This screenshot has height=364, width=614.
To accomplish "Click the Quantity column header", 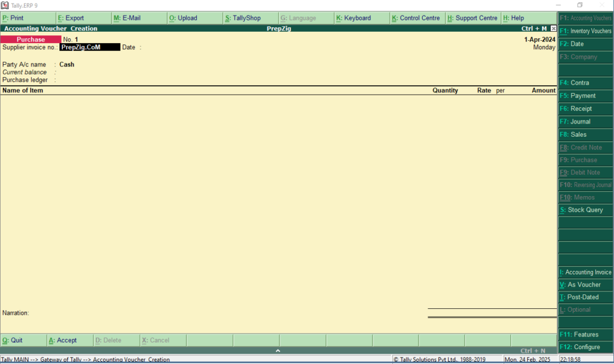I will (x=445, y=91).
